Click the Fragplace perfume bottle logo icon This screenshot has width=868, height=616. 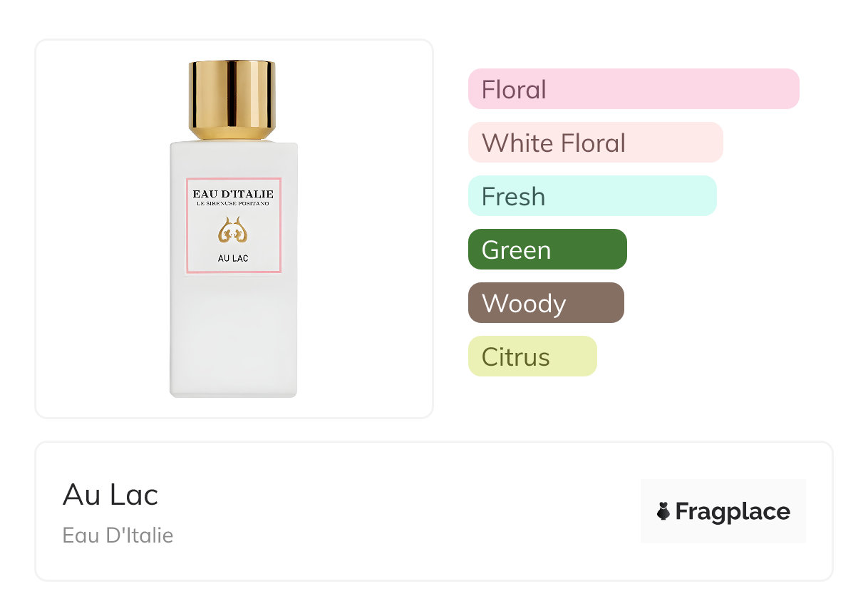(x=663, y=511)
